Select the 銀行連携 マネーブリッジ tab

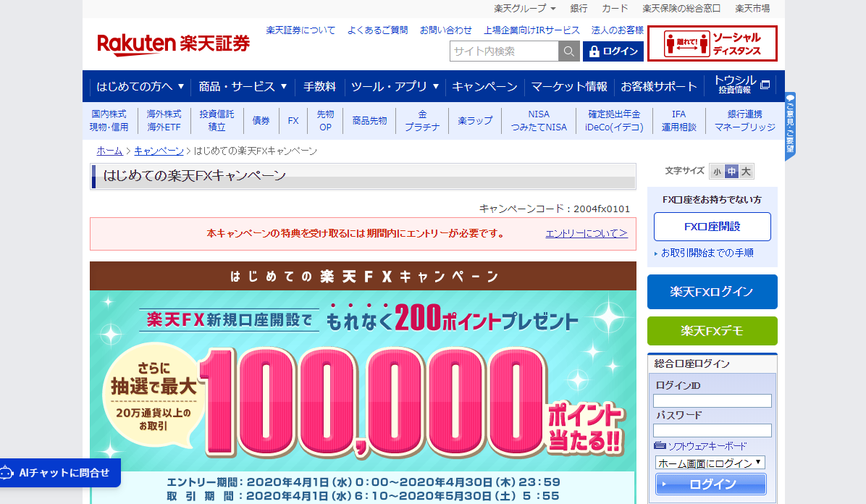[744, 120]
